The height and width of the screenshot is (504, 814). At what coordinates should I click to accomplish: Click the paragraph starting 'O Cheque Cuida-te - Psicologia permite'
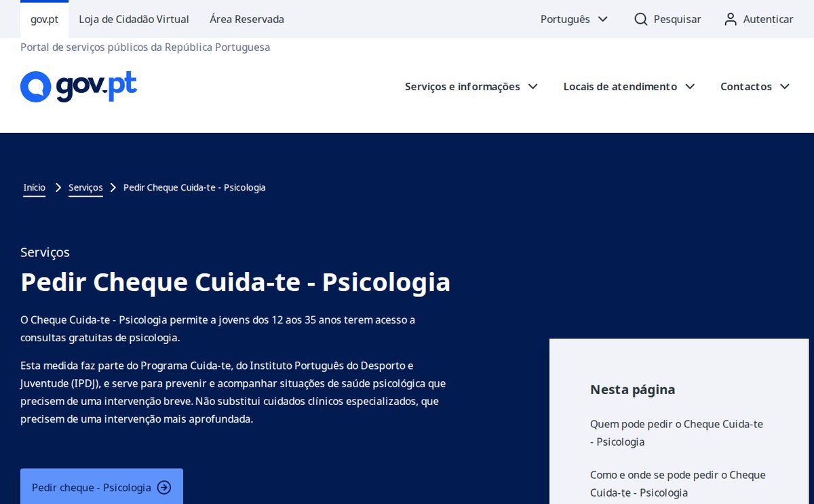pyautogui.click(x=218, y=328)
